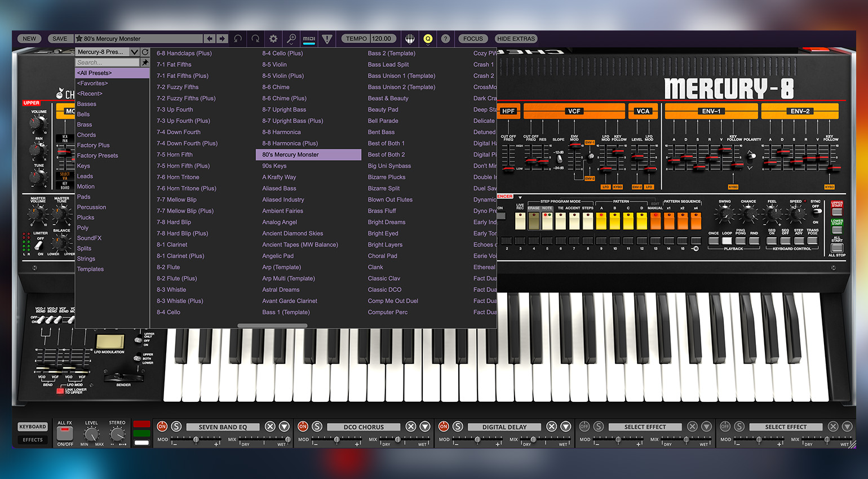Toggle the DCO Chorus ON button
Screen dimensions: 868x479
[303, 427]
